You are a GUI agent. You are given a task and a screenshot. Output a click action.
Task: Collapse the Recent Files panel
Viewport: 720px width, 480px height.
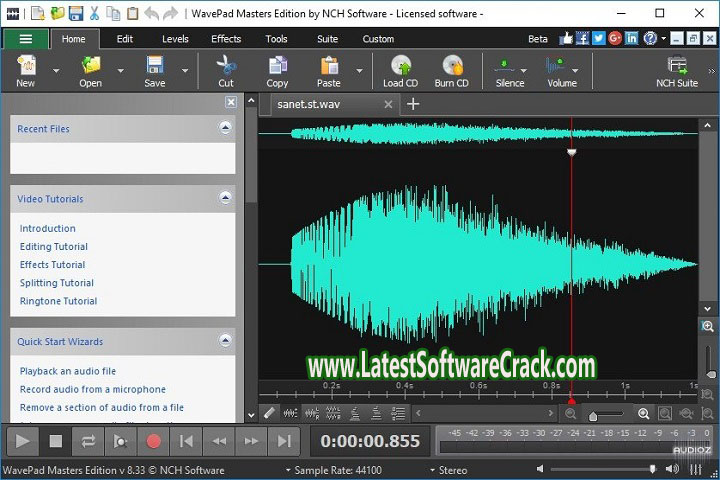pyautogui.click(x=225, y=128)
